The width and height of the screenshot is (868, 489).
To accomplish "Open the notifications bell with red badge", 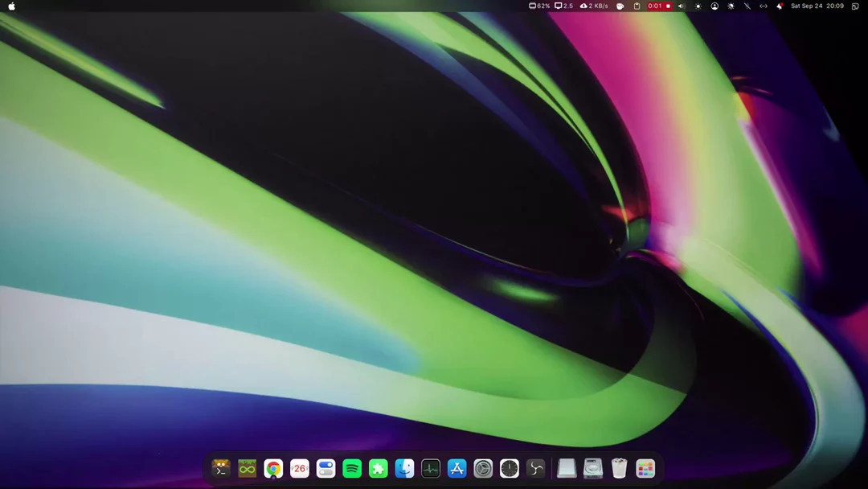I will coord(779,6).
